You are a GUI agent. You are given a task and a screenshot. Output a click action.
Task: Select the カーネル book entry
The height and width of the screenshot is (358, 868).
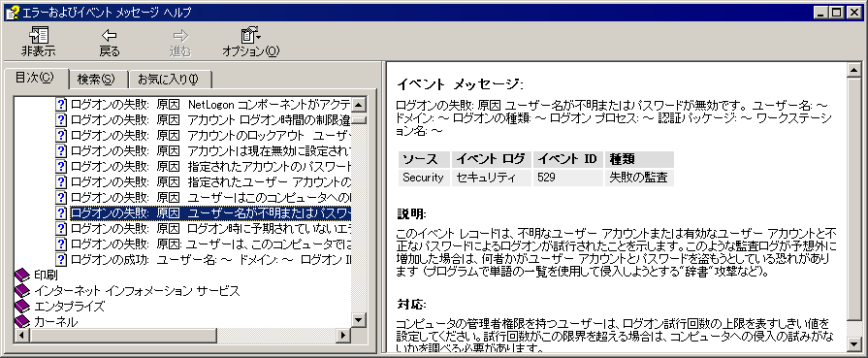[x=55, y=321]
